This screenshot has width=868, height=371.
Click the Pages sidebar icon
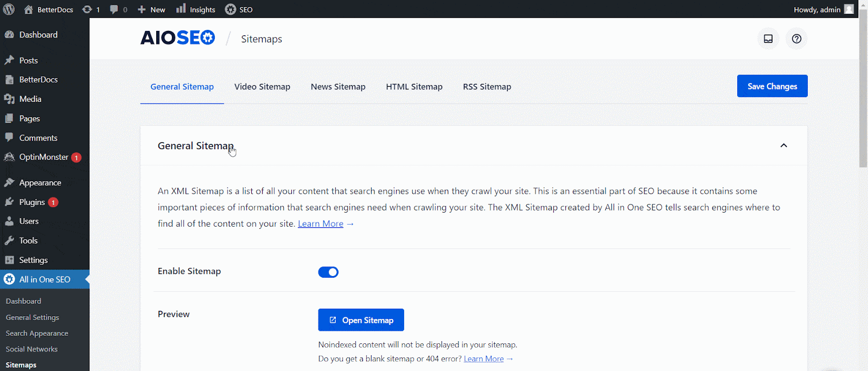pyautogui.click(x=9, y=118)
